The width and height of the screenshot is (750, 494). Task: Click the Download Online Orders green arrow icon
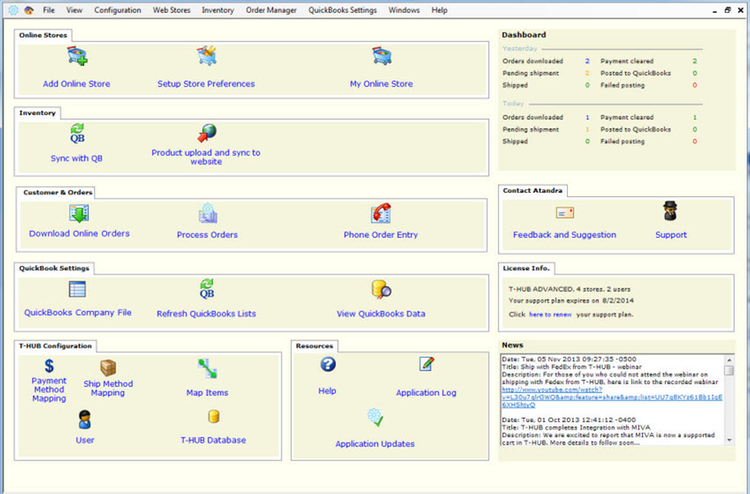[x=79, y=213]
